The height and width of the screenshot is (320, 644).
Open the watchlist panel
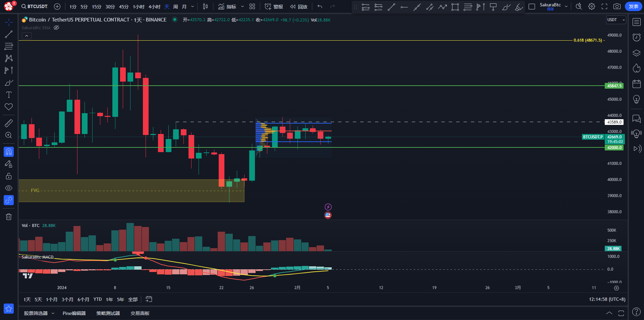click(x=636, y=22)
